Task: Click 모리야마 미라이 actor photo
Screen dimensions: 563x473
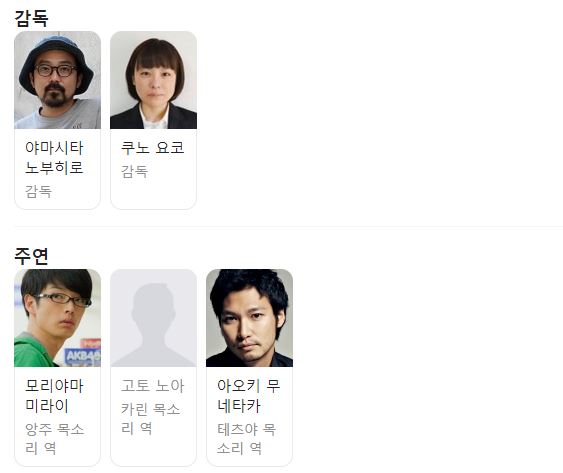Action: [57, 318]
